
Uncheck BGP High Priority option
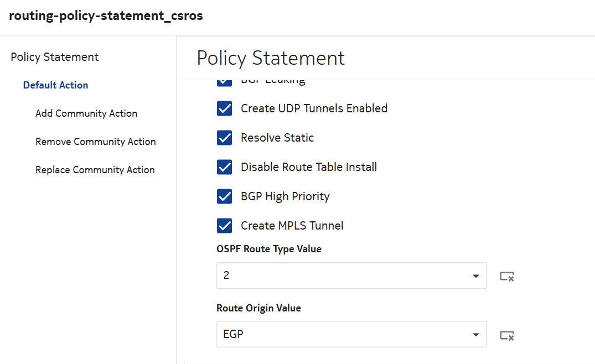click(x=224, y=196)
